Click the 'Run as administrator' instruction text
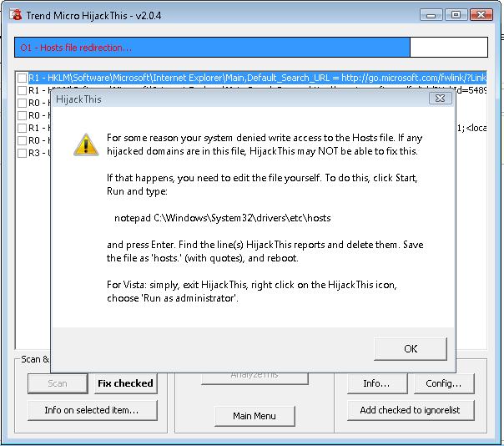504x446 pixels. click(x=173, y=298)
